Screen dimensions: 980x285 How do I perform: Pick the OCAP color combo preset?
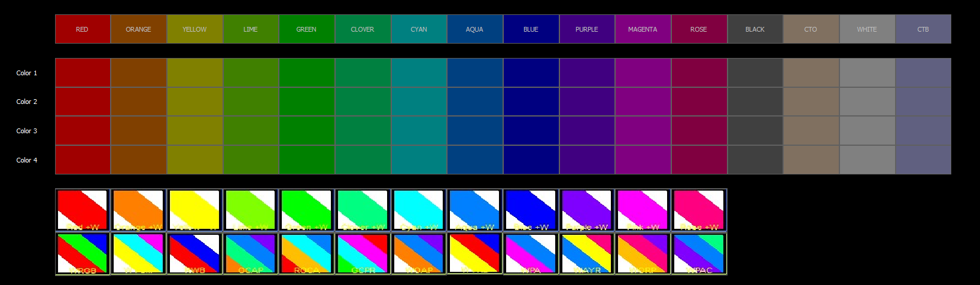click(x=251, y=253)
